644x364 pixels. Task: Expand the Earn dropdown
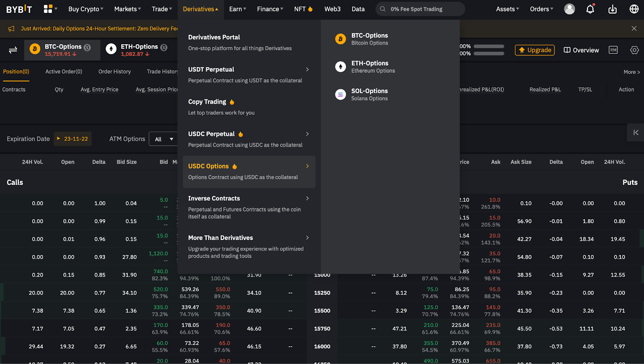(237, 9)
